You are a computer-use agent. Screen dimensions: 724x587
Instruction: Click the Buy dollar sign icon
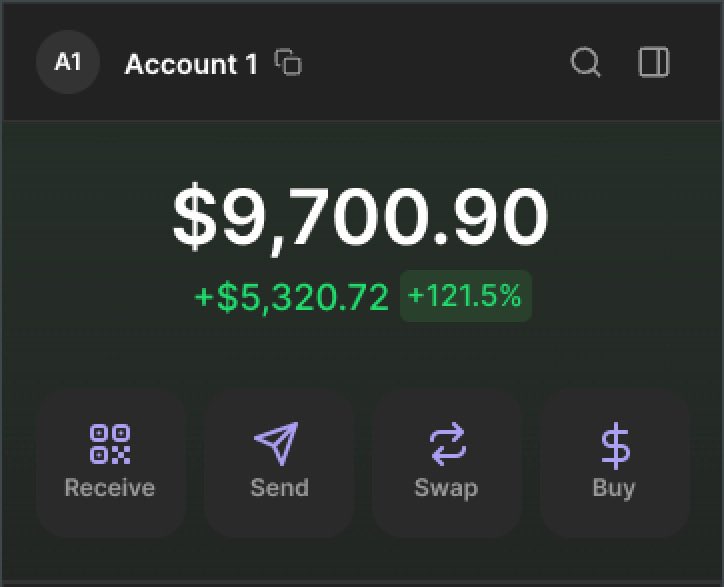(x=615, y=446)
